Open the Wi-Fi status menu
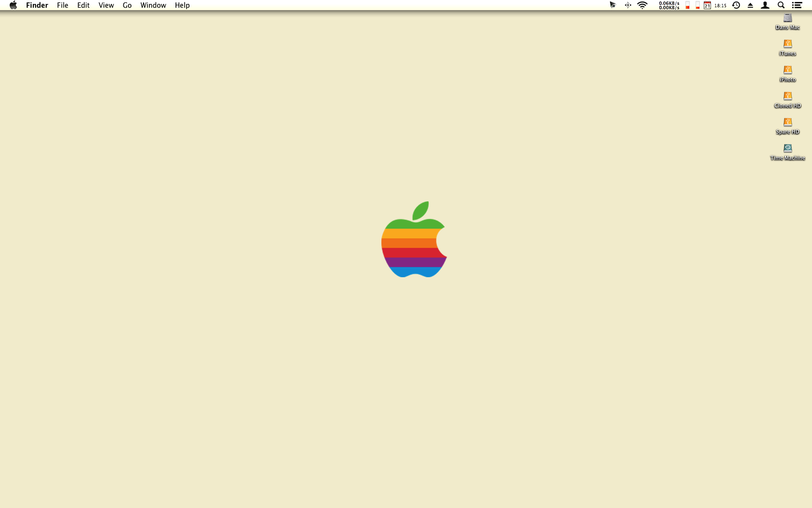 coord(642,5)
